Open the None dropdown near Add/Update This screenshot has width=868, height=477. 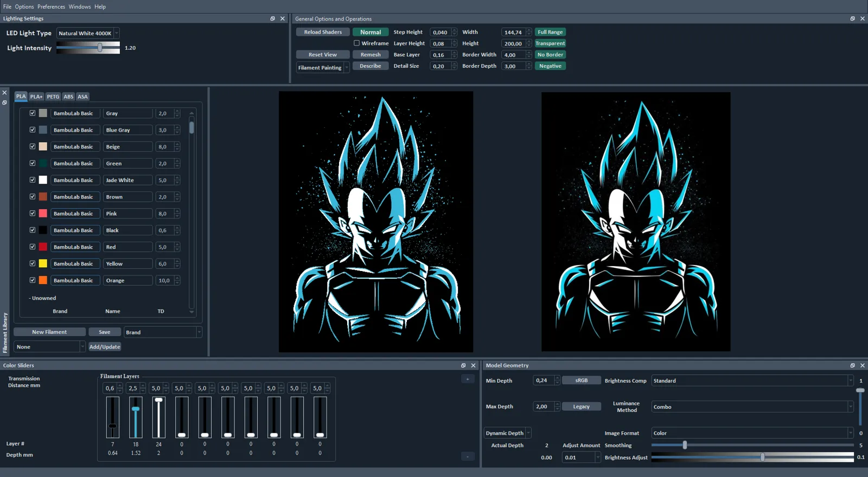[49, 347]
